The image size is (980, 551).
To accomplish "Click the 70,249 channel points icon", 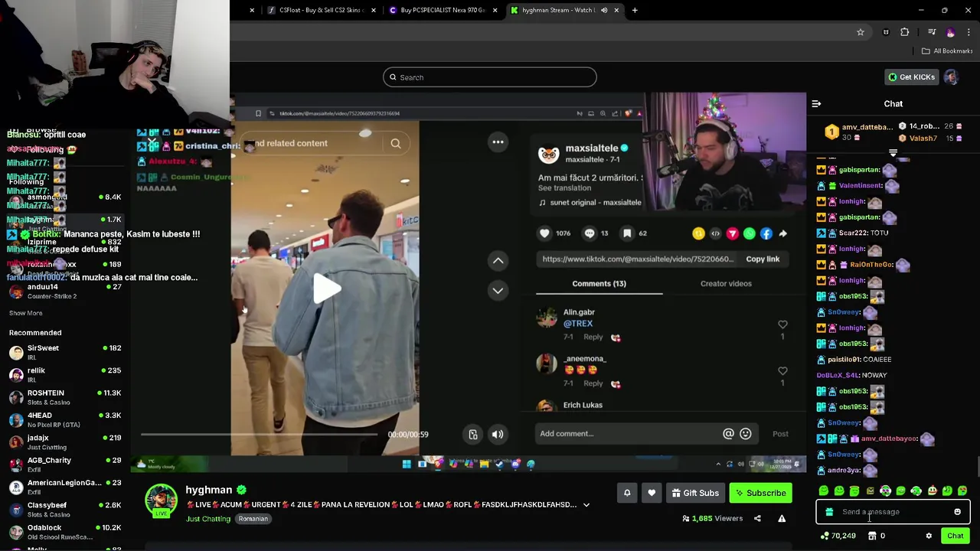I will point(825,536).
